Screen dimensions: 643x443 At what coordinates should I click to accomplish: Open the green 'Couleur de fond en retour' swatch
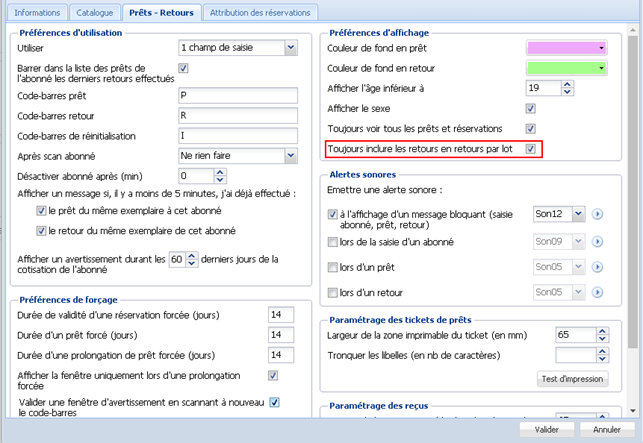pyautogui.click(x=567, y=68)
